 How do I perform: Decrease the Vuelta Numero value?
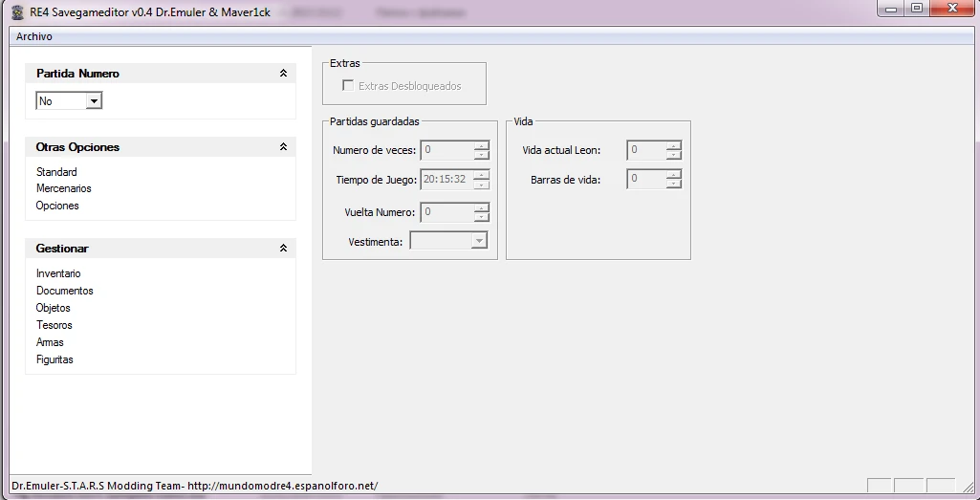tap(481, 217)
